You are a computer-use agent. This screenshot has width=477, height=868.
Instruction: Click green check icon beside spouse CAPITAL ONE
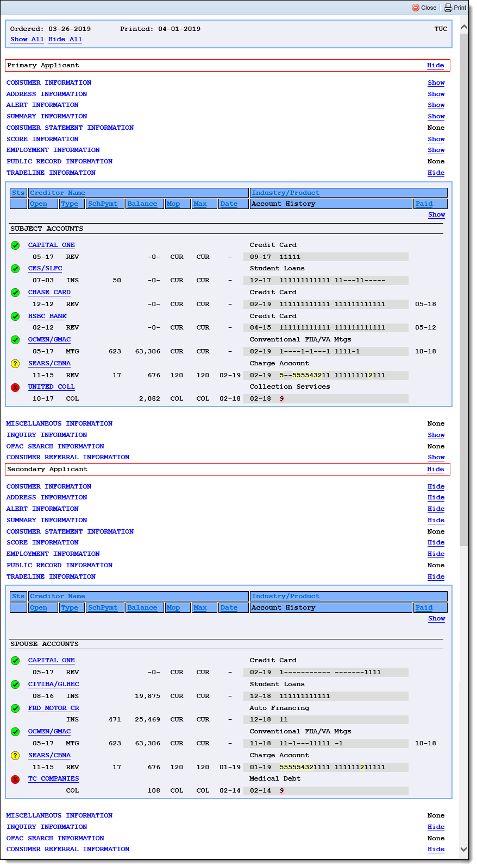click(x=15, y=661)
